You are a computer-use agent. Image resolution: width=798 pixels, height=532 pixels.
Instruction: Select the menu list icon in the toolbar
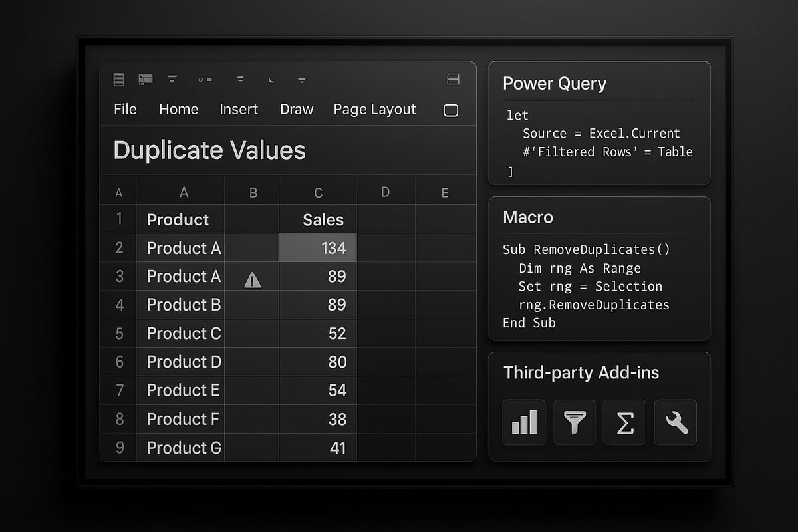(x=118, y=79)
